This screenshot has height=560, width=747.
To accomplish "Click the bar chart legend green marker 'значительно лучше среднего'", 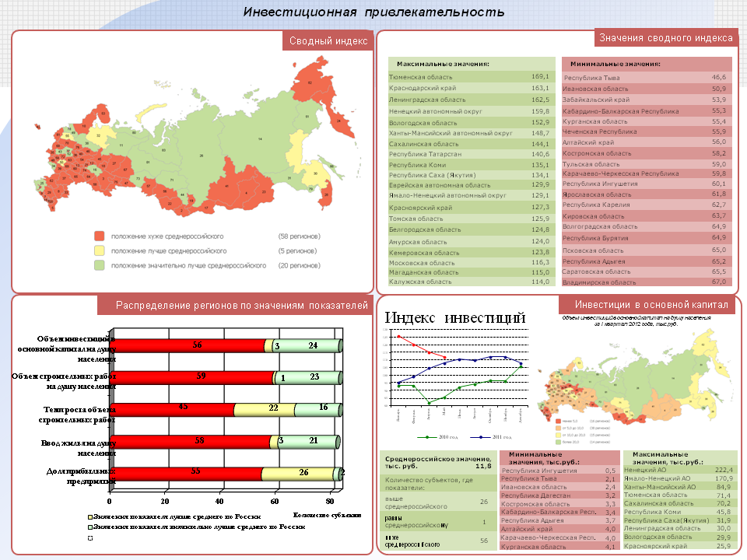I will pyautogui.click(x=90, y=527).
